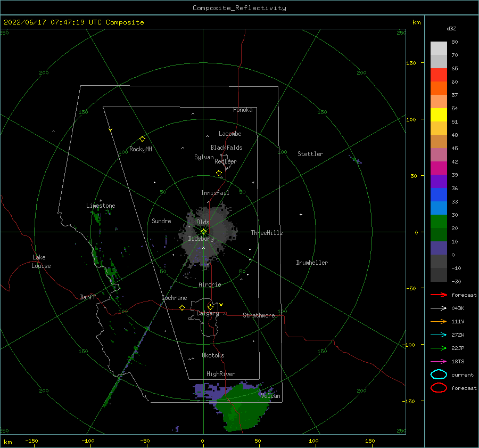Select the blue 36 dBZ color swatch
Image resolution: width=479 pixels, height=448 pixels.
point(439,195)
